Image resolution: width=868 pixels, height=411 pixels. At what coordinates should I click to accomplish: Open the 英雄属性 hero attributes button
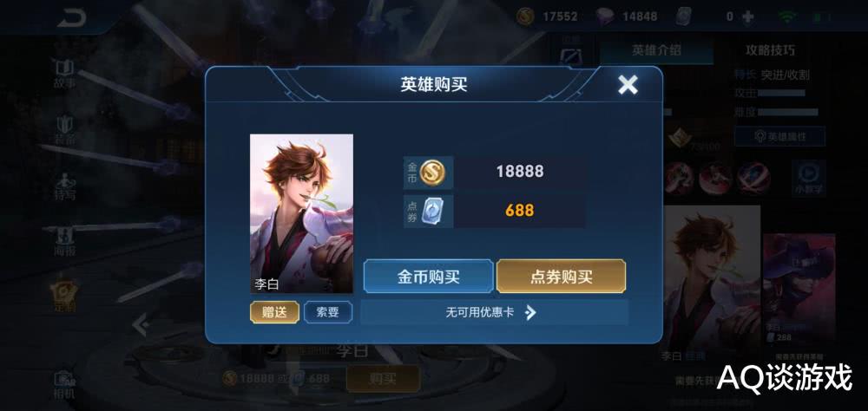[x=780, y=136]
